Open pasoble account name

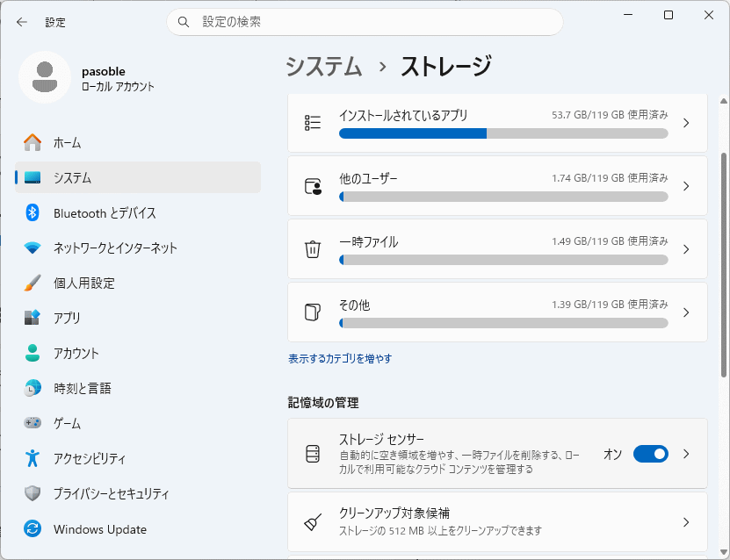coord(104,71)
